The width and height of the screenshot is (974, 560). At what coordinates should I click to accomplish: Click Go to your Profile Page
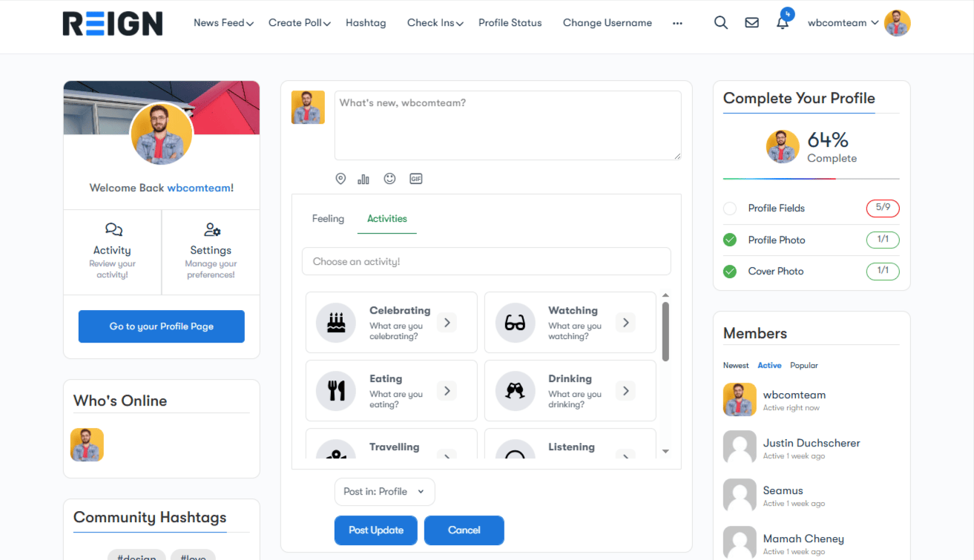162,326
